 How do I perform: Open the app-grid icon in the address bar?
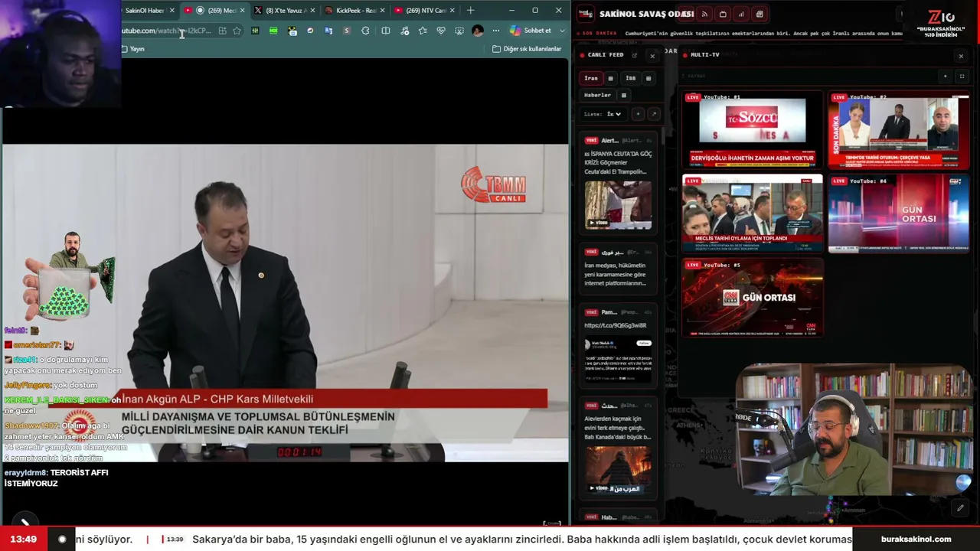coord(222,31)
